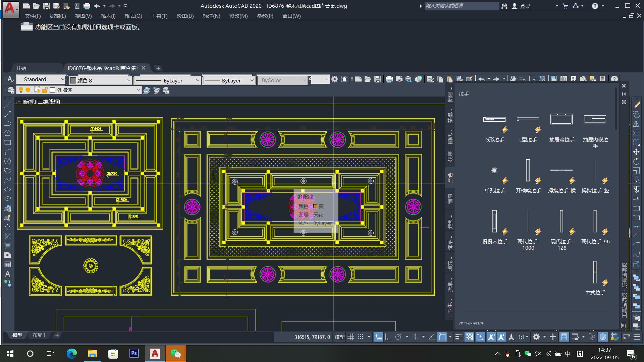Image resolution: width=644 pixels, height=362 pixels.
Task: Click the move tool in modify toolbar
Action: [636, 152]
